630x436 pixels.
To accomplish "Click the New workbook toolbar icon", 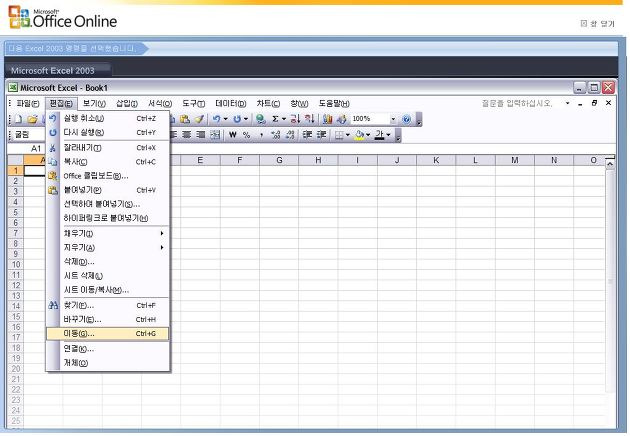I will (x=18, y=119).
